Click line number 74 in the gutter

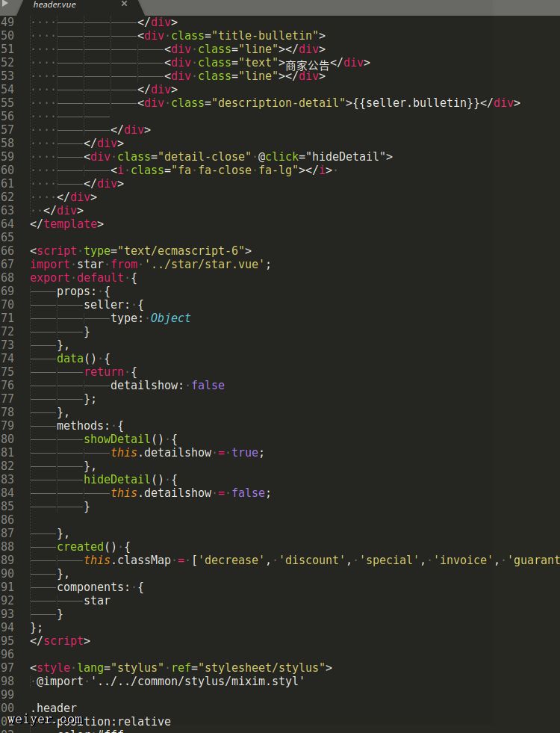7,358
